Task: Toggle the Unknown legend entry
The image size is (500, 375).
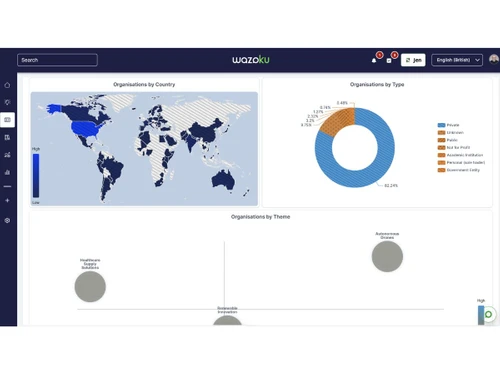Action: pos(450,133)
